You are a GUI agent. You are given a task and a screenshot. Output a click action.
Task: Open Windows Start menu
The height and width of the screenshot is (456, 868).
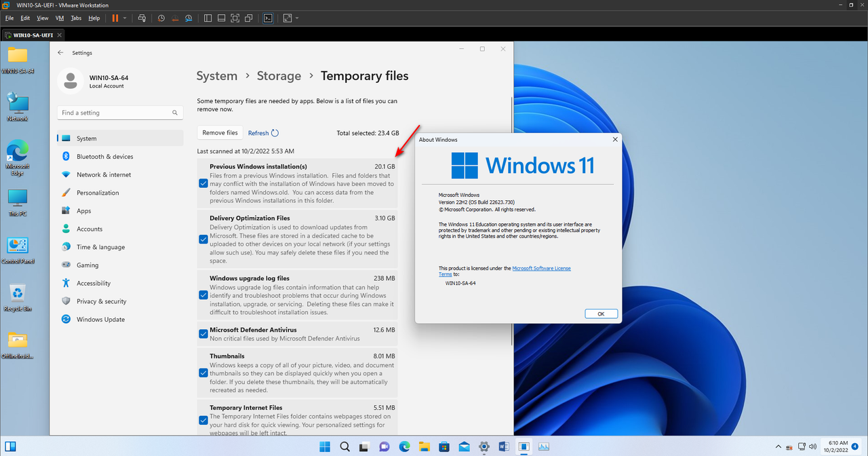click(325, 446)
